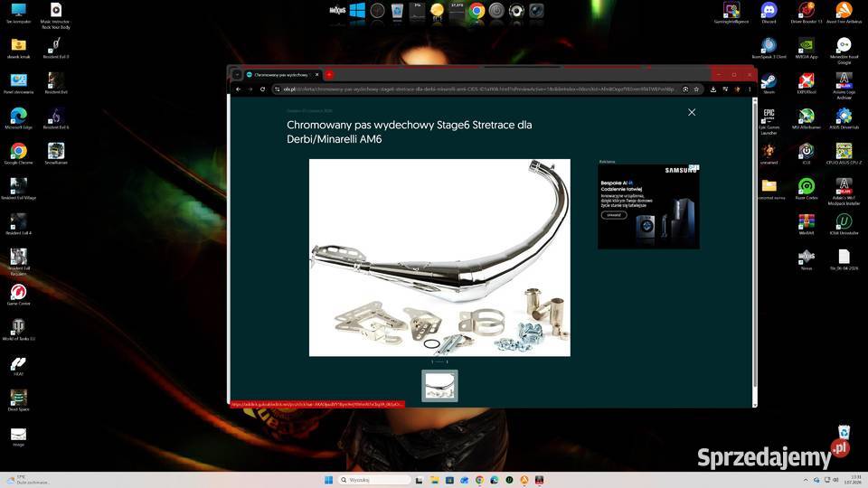This screenshot has height=488, width=868.
Task: Launch Chrome from the Nexus dock
Action: pyautogui.click(x=476, y=11)
